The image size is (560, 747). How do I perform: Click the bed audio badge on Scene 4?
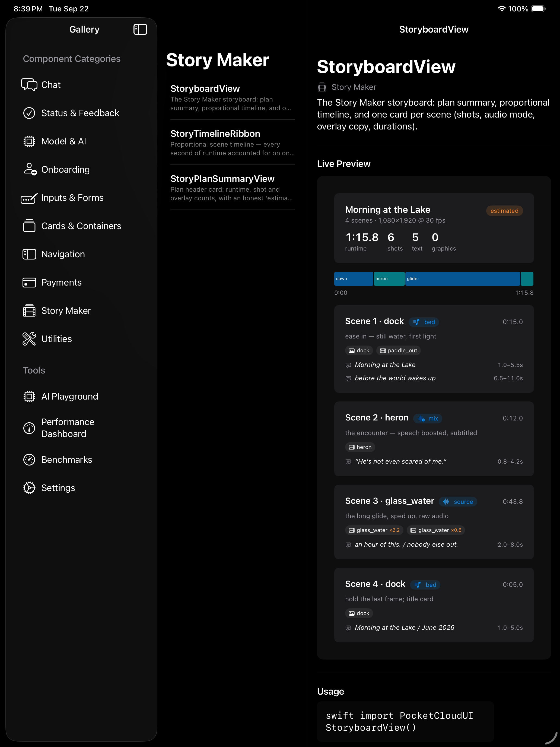tap(425, 585)
